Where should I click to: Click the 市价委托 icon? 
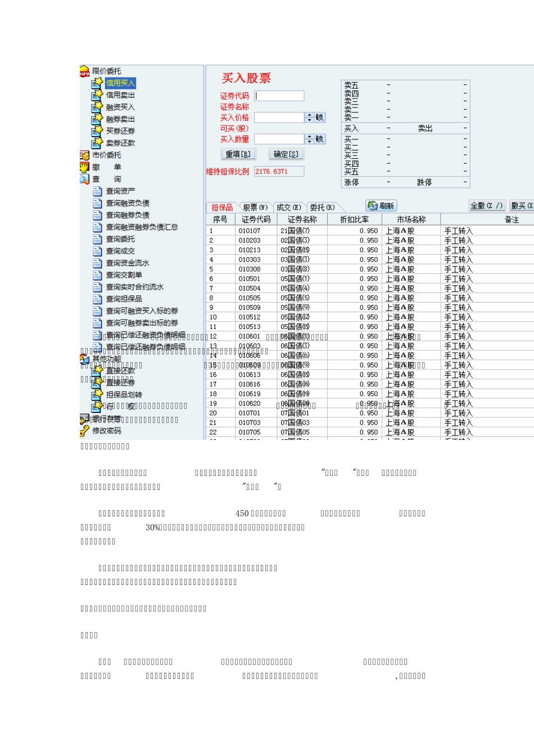pos(84,155)
